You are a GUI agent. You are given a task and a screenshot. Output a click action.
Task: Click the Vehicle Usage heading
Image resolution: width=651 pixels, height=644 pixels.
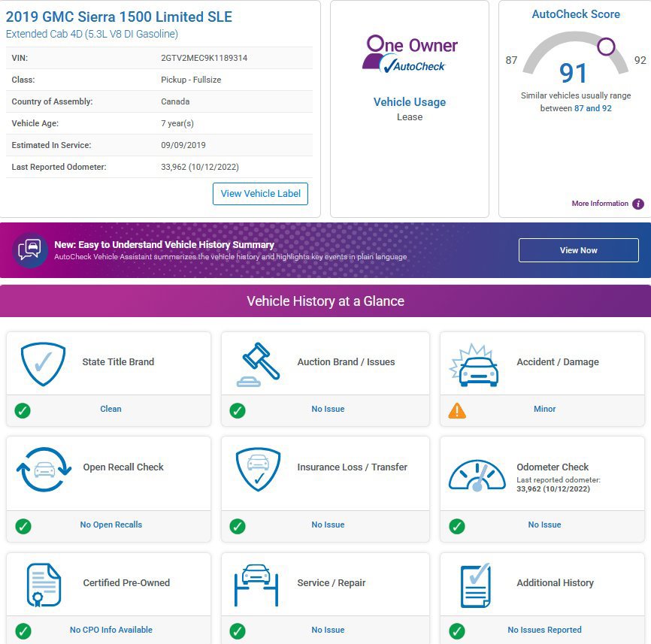[x=410, y=102]
